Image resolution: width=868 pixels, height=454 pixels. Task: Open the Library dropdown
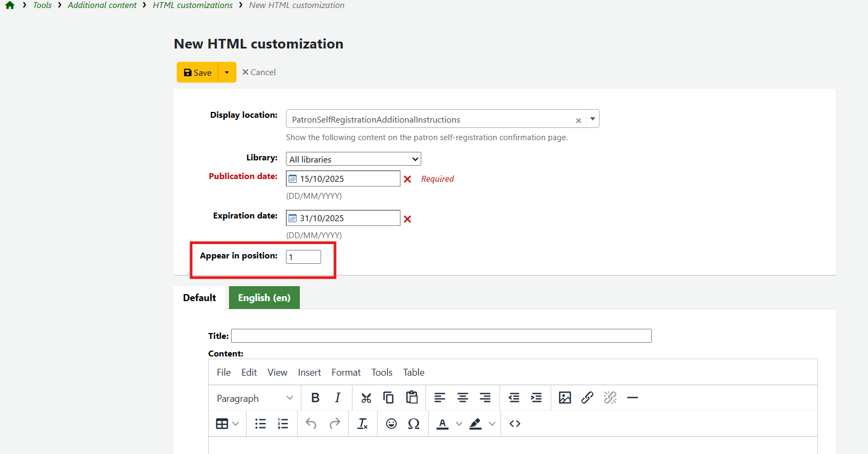coord(353,159)
